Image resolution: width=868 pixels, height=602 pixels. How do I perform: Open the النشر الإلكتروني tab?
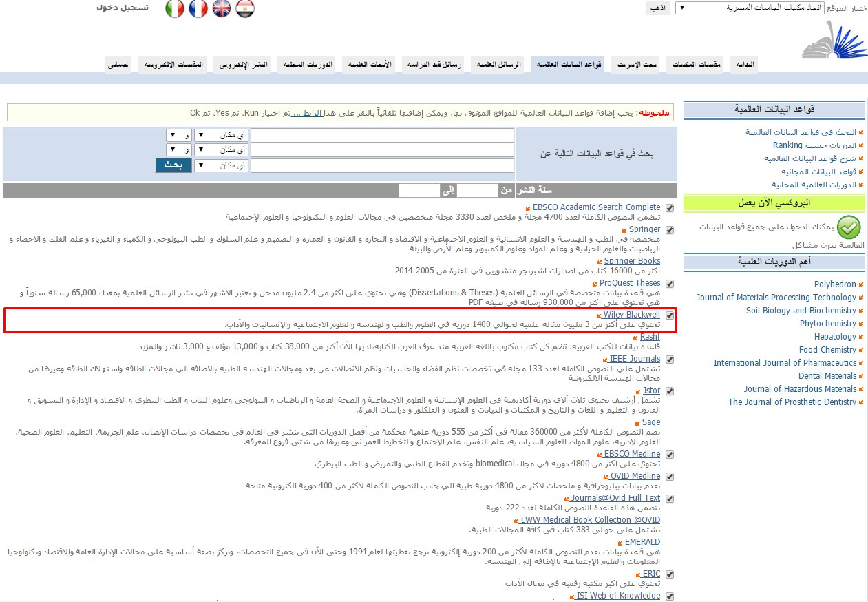(x=243, y=65)
